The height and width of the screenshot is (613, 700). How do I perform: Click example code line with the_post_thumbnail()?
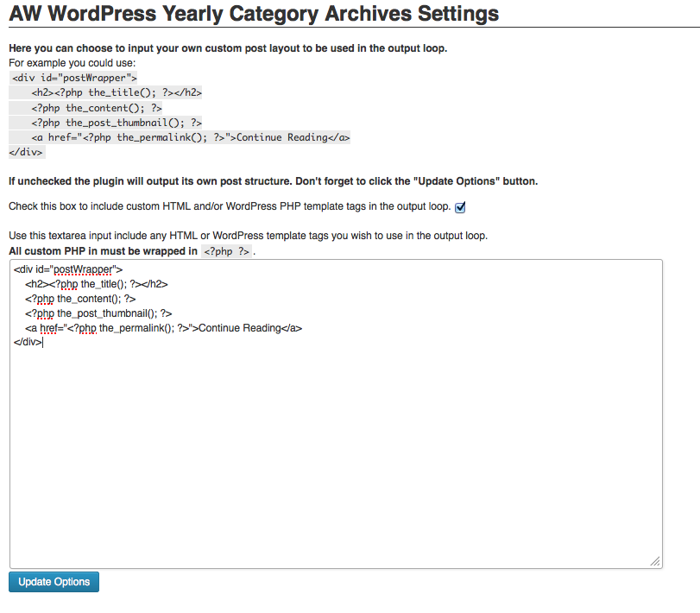pyautogui.click(x=116, y=123)
